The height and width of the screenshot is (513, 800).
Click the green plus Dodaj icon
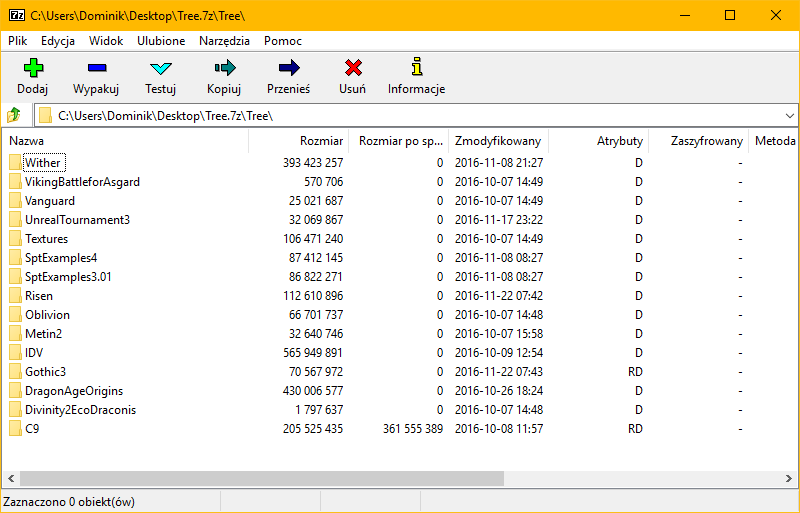33,68
